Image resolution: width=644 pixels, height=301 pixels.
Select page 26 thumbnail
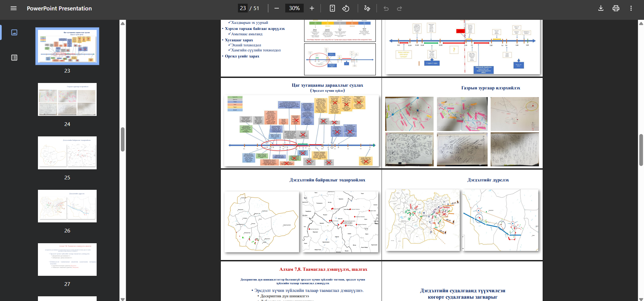click(x=67, y=206)
